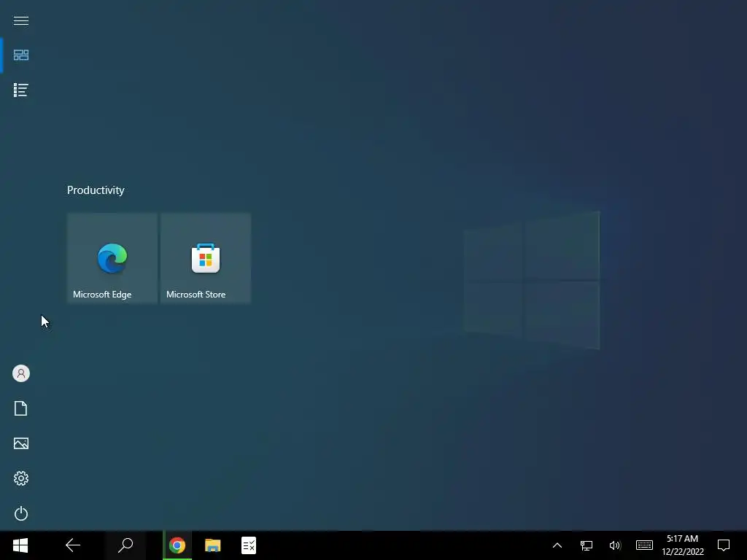Open Settings gear icon
The height and width of the screenshot is (560, 747).
coord(21,478)
